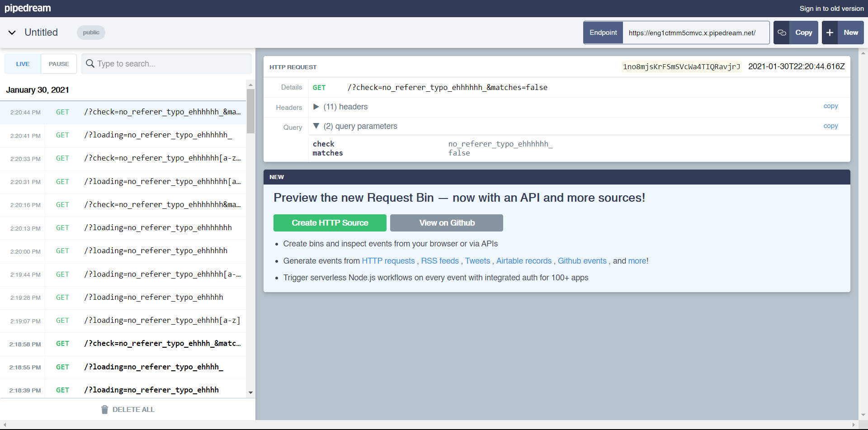Click the trash icon for Delete All
This screenshot has height=430, width=868.
tap(104, 410)
